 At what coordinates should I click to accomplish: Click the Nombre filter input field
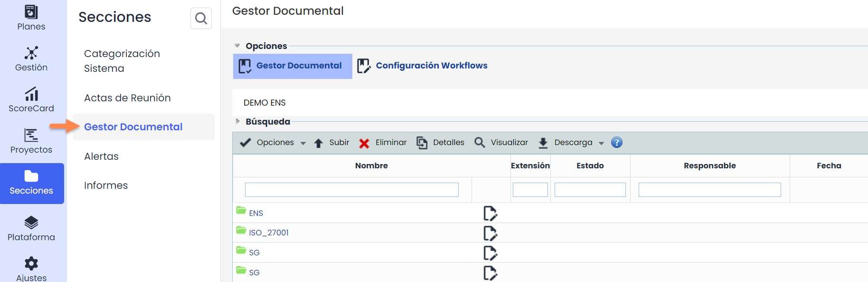point(351,190)
